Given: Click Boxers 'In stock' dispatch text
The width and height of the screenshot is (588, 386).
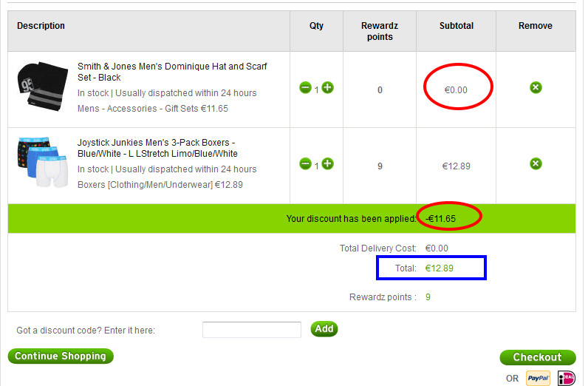Looking at the screenshot, I should click(167, 169).
